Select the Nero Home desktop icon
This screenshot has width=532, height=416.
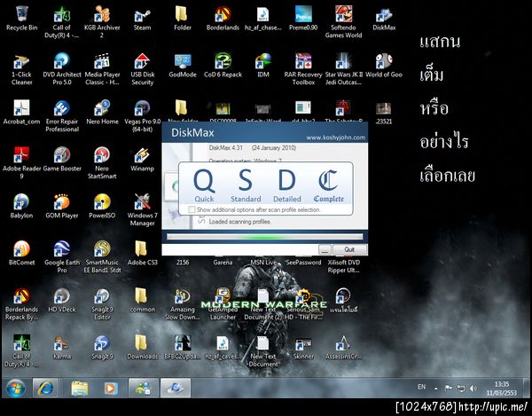pyautogui.click(x=102, y=113)
